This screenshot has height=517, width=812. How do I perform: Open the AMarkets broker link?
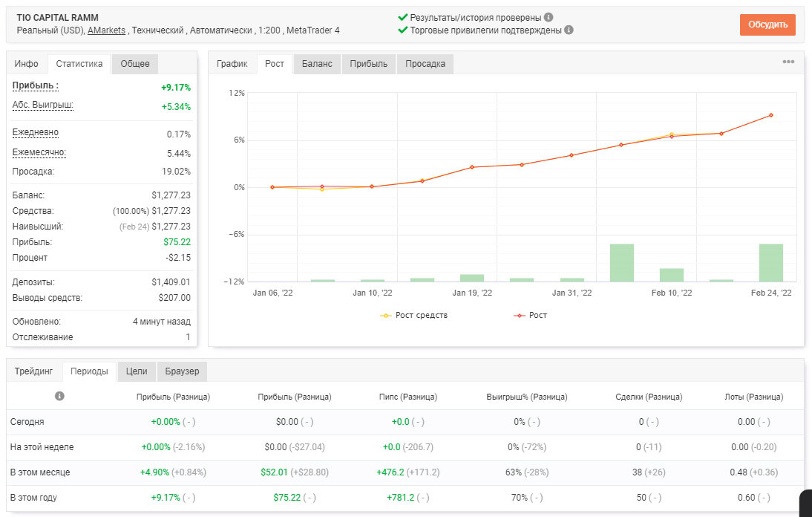(106, 30)
